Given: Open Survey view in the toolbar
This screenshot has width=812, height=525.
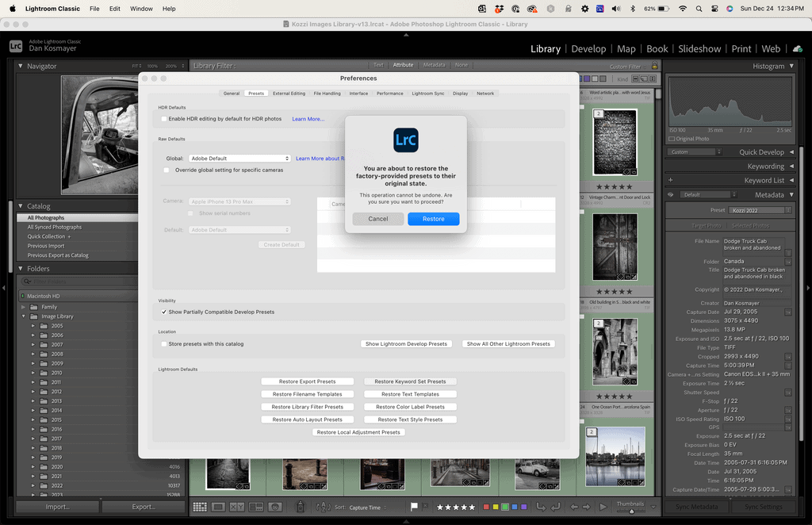Looking at the screenshot, I should 256,507.
